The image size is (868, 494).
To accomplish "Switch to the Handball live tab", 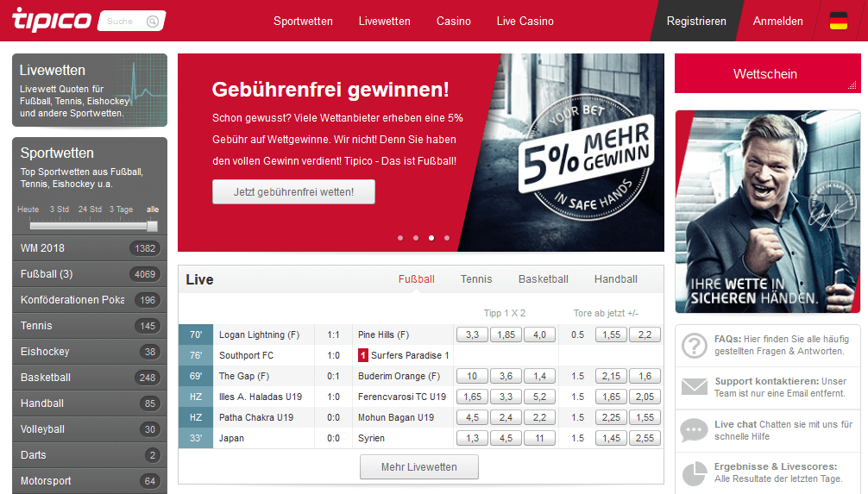I will 615,279.
